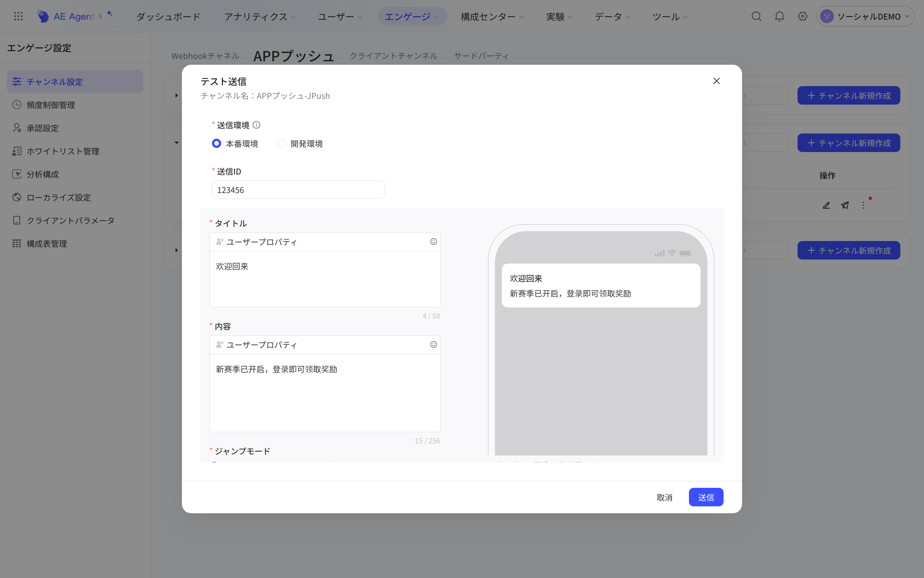Switch to the Webhookチャネル tab
This screenshot has width=924, height=578.
[205, 56]
